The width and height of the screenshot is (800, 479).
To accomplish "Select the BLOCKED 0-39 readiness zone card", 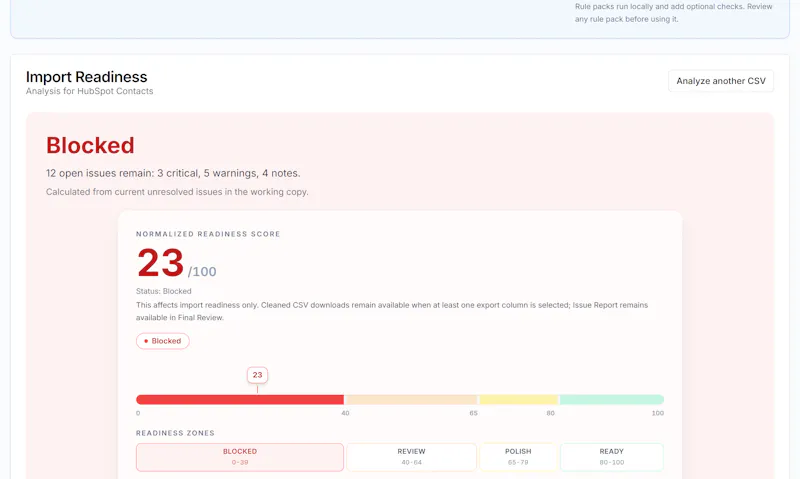I will pos(240,457).
